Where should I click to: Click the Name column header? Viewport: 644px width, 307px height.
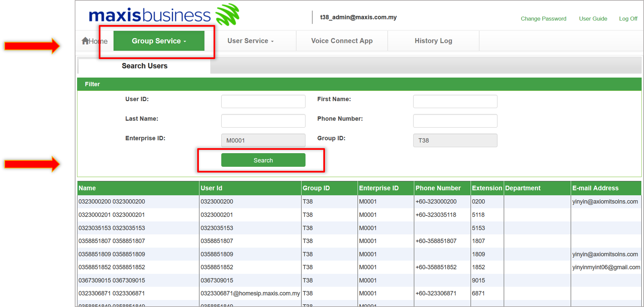point(87,188)
